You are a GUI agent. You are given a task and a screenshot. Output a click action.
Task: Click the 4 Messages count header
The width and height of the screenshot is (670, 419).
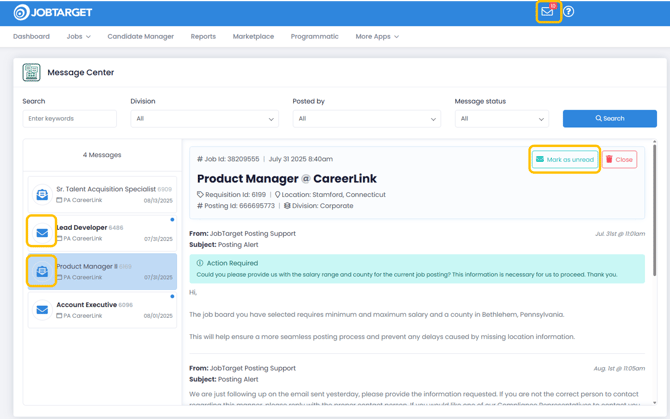pyautogui.click(x=102, y=155)
